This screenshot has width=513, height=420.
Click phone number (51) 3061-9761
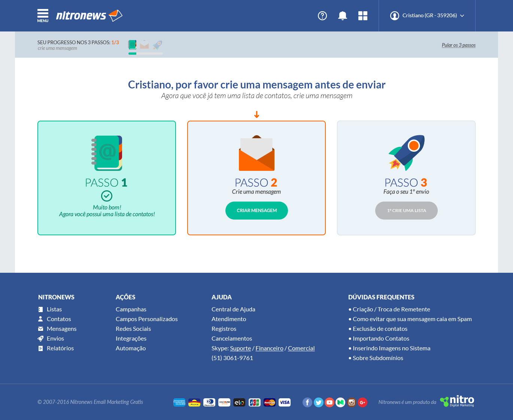pos(232,358)
